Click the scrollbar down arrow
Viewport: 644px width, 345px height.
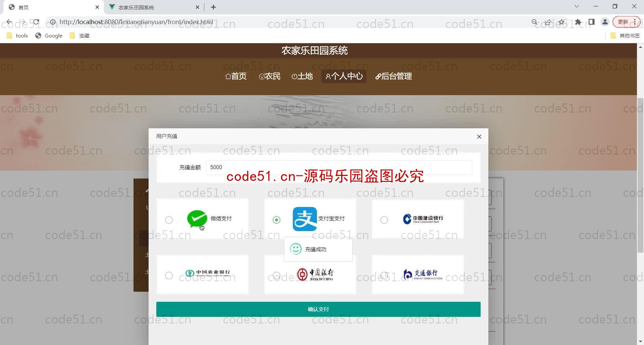pos(640,342)
